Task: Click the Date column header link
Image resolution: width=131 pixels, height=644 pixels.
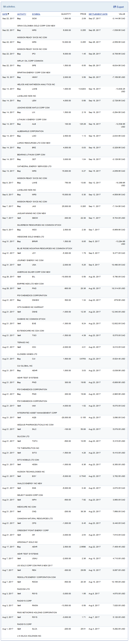Action: click(x=5, y=14)
